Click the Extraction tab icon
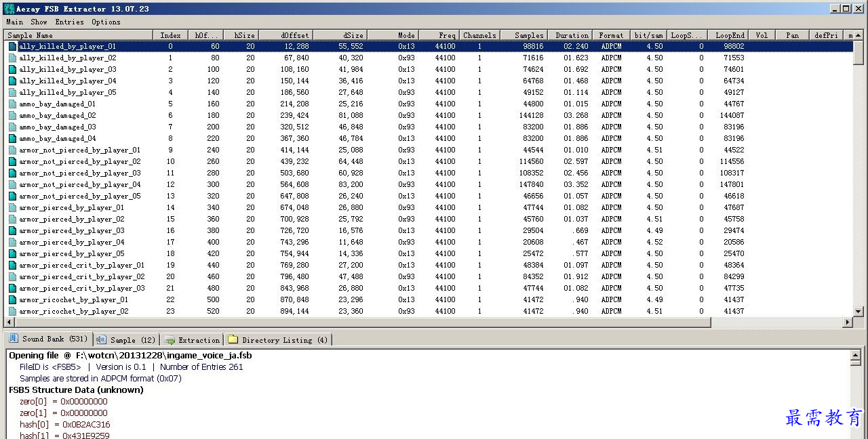Image resolution: width=868 pixels, height=439 pixels. 170,340
